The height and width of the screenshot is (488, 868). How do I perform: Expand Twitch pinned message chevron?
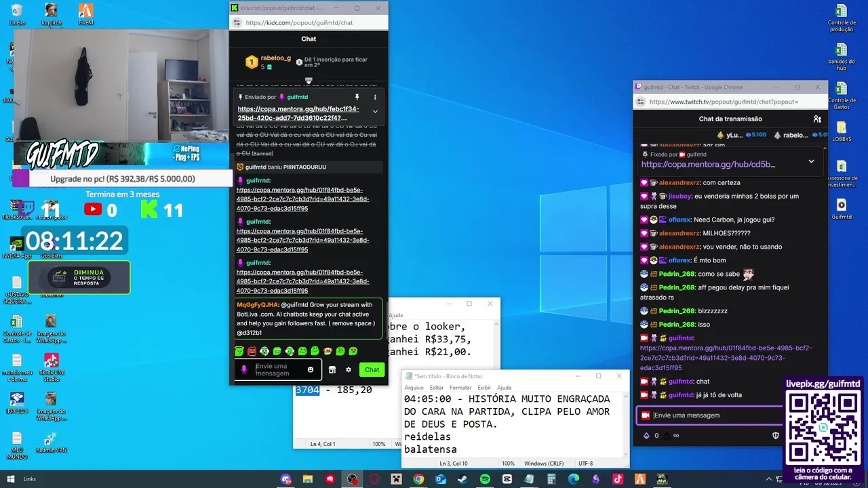pos(811,161)
